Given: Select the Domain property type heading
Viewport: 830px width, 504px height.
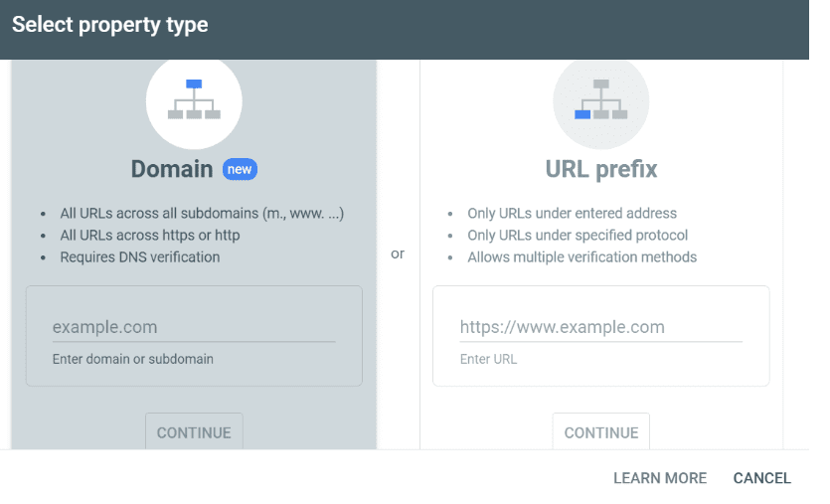Looking at the screenshot, I should [172, 169].
